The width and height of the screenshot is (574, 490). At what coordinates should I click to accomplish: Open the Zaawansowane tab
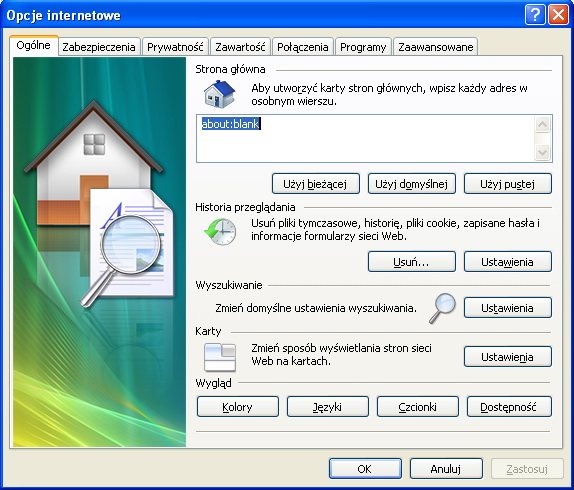coord(436,47)
